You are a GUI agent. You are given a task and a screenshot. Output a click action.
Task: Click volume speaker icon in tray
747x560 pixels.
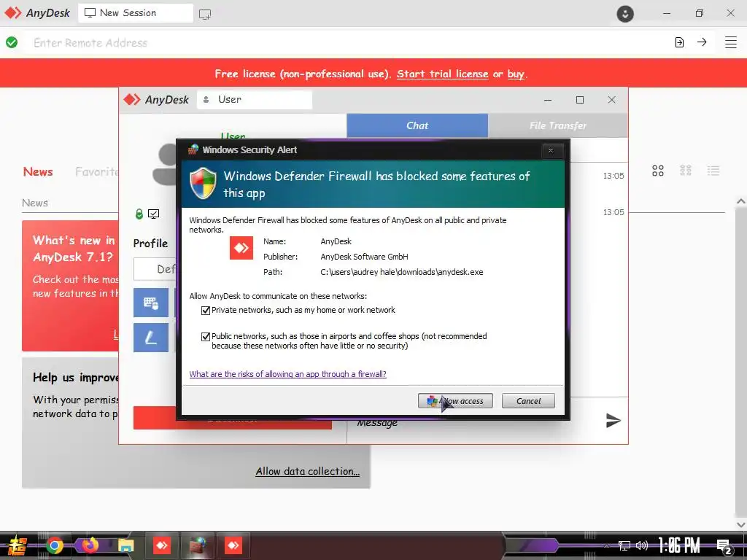642,545
